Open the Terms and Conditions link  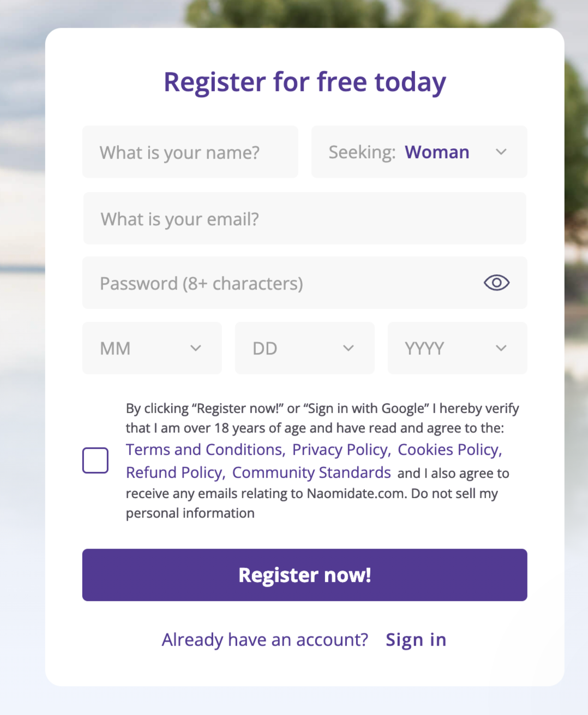203,449
